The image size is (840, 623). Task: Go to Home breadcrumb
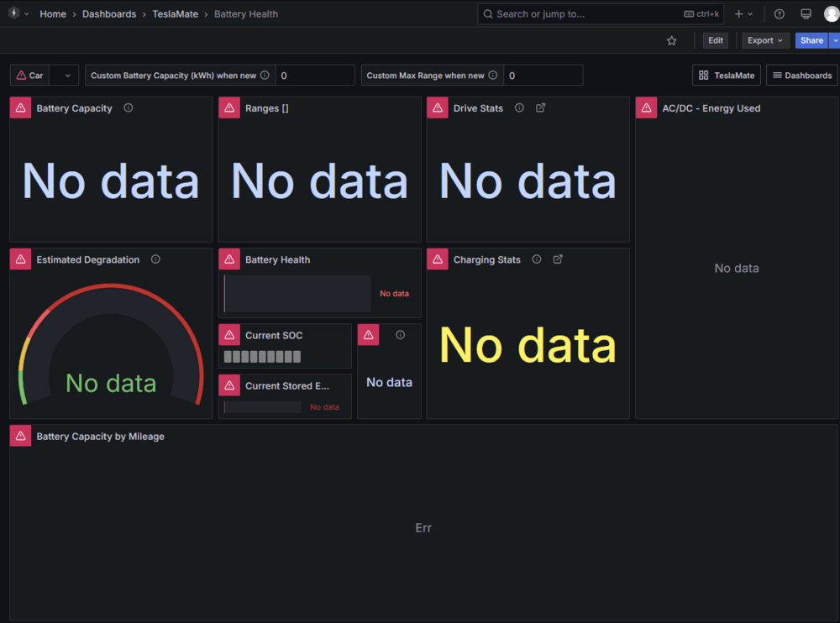click(x=52, y=14)
